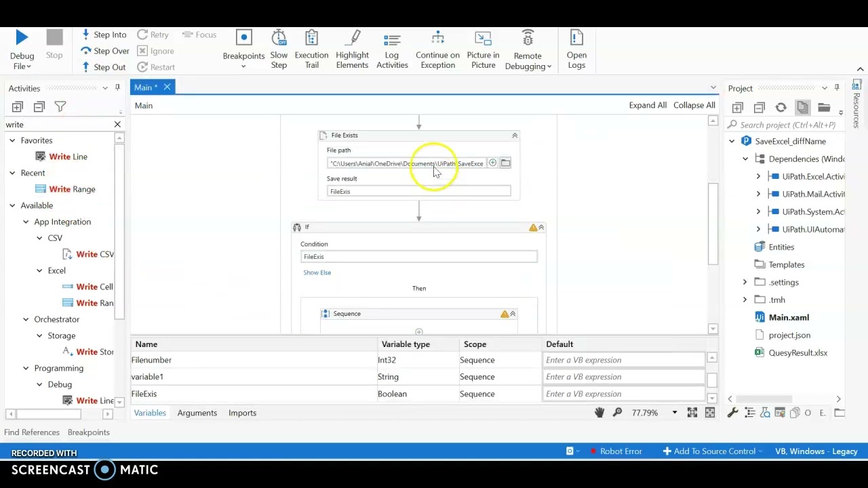Click warning icon on If activity
The image size is (868, 488).
533,228
